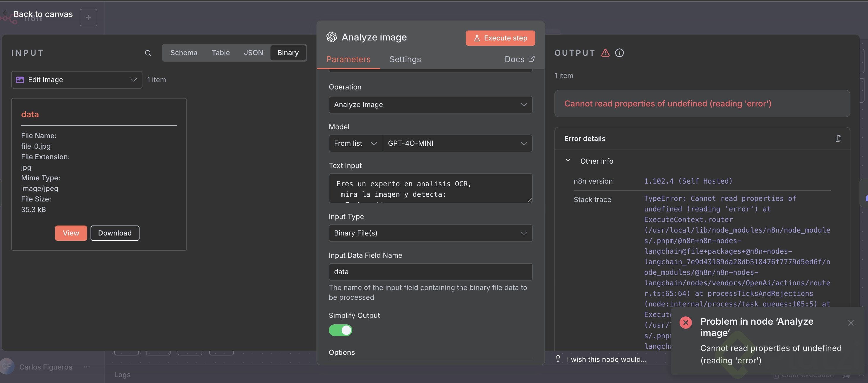Click the lightbulb feedback icon
The width and height of the screenshot is (868, 383).
click(558, 359)
